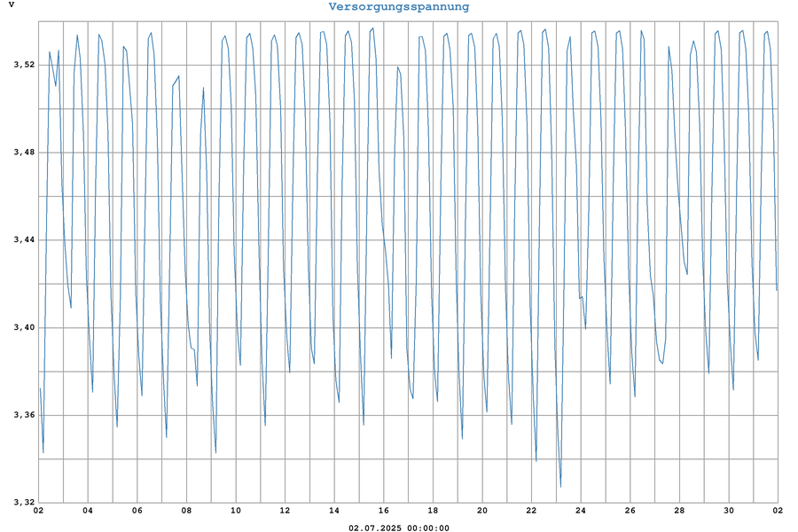Click the x-axis label 26
This screenshot has width=798, height=532.
630,511
